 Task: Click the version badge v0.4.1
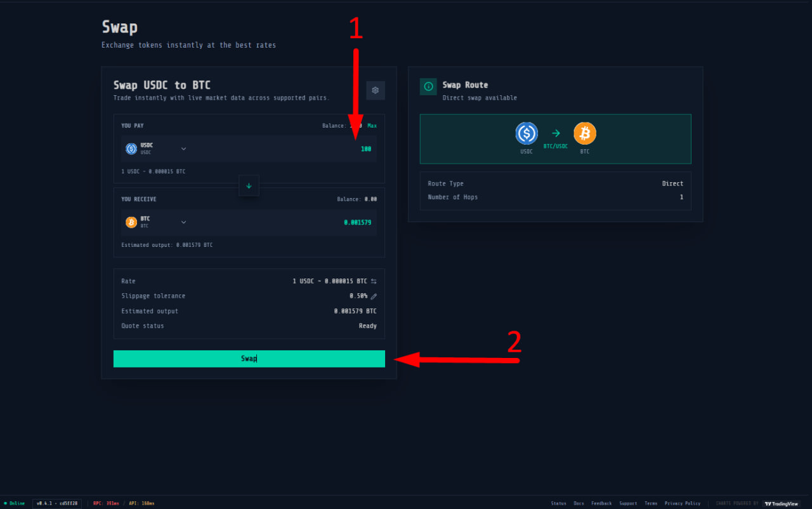pos(57,503)
